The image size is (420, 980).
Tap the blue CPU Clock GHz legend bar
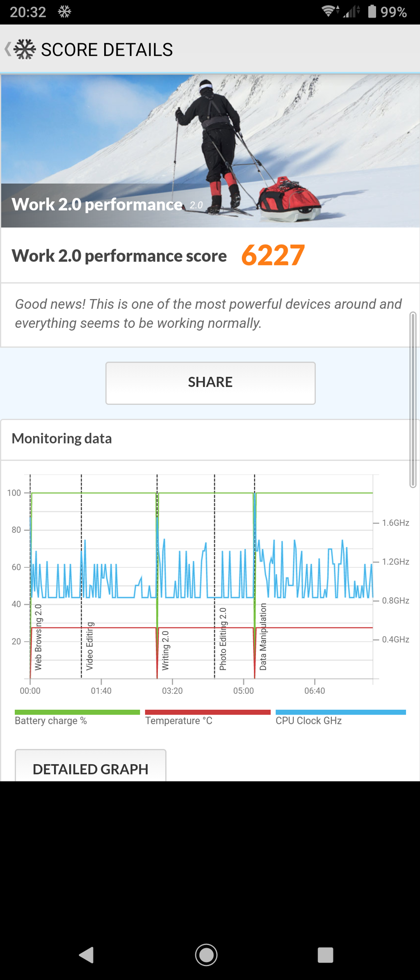[340, 712]
